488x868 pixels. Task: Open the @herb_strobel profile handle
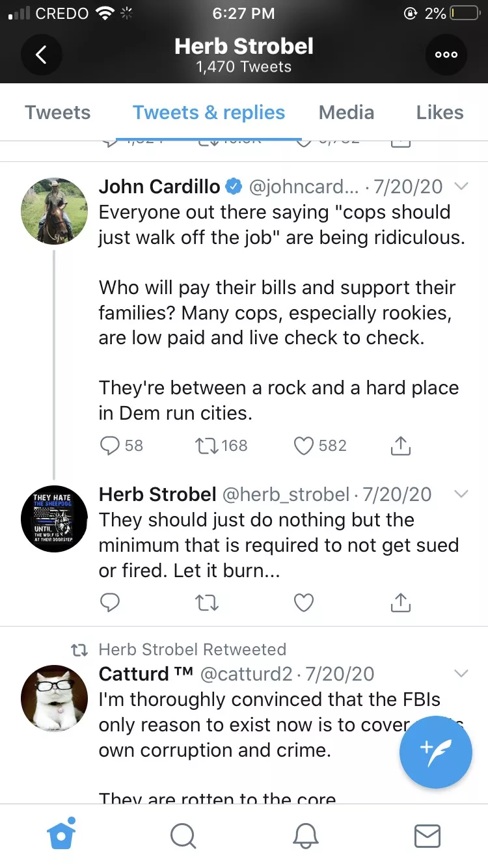pyautogui.click(x=286, y=495)
